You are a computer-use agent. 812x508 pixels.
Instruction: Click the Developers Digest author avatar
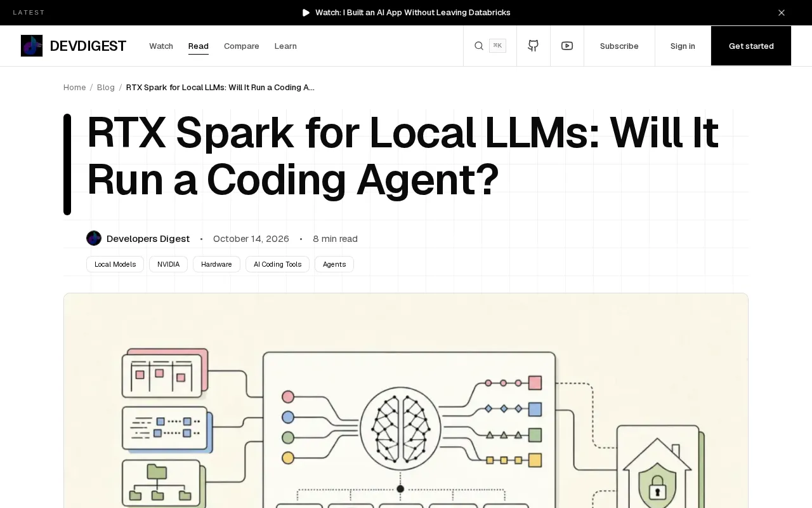[94, 238]
